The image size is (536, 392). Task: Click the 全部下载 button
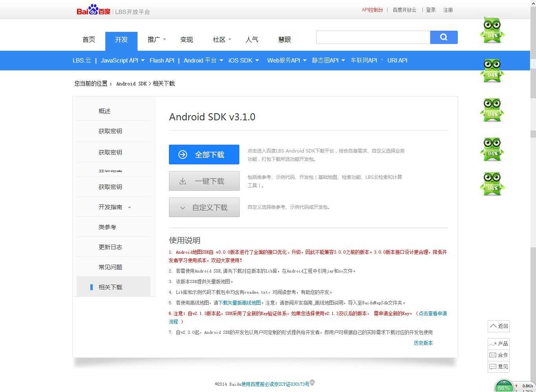click(x=204, y=155)
